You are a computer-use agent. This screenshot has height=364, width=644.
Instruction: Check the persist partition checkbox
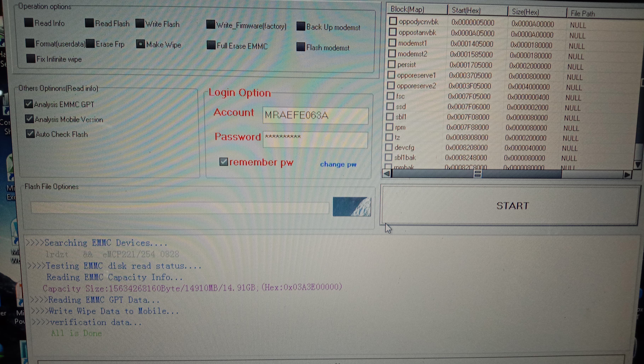click(x=392, y=64)
